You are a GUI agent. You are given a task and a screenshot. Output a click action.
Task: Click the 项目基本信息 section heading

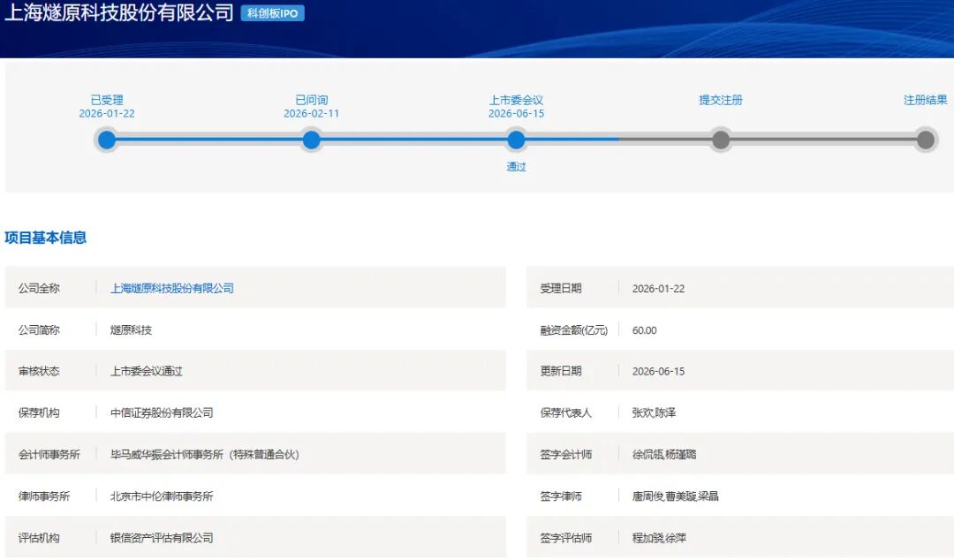[46, 238]
